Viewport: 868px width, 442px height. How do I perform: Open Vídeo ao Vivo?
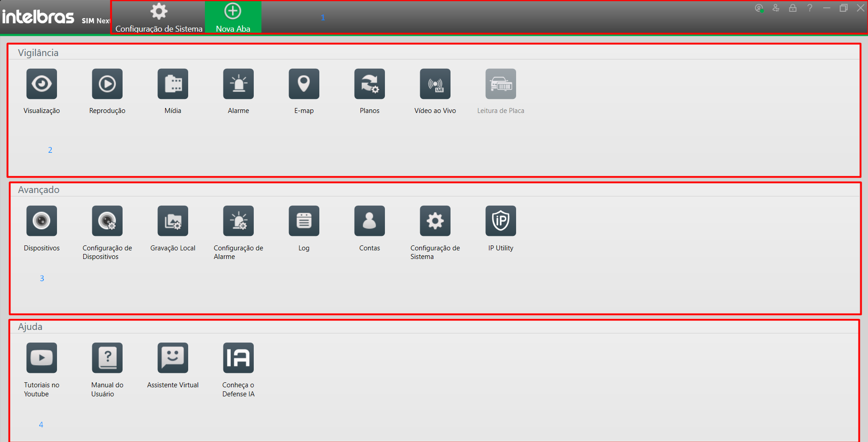(x=435, y=84)
